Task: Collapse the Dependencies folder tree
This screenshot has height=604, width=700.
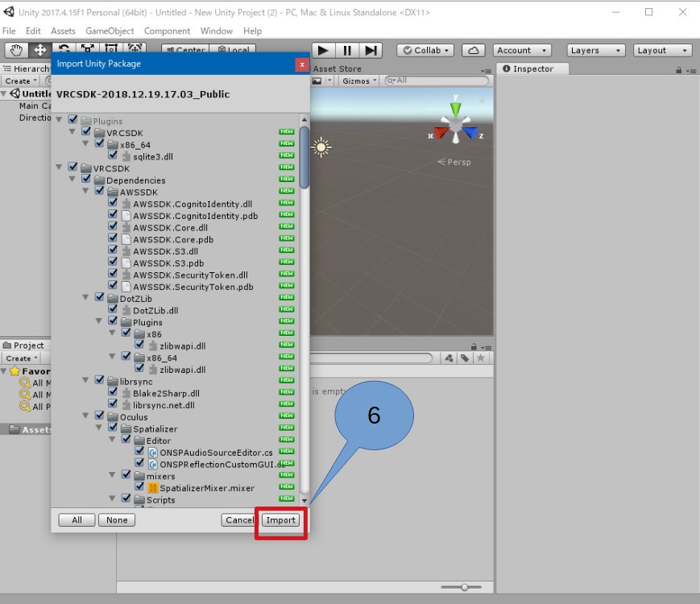Action: coord(73,180)
